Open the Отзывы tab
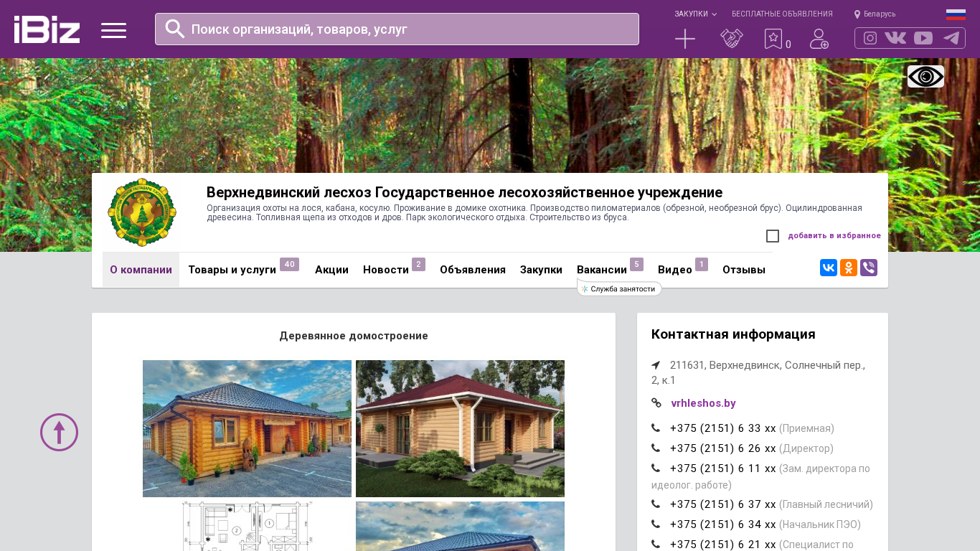Image resolution: width=980 pixels, height=551 pixels. tap(744, 270)
